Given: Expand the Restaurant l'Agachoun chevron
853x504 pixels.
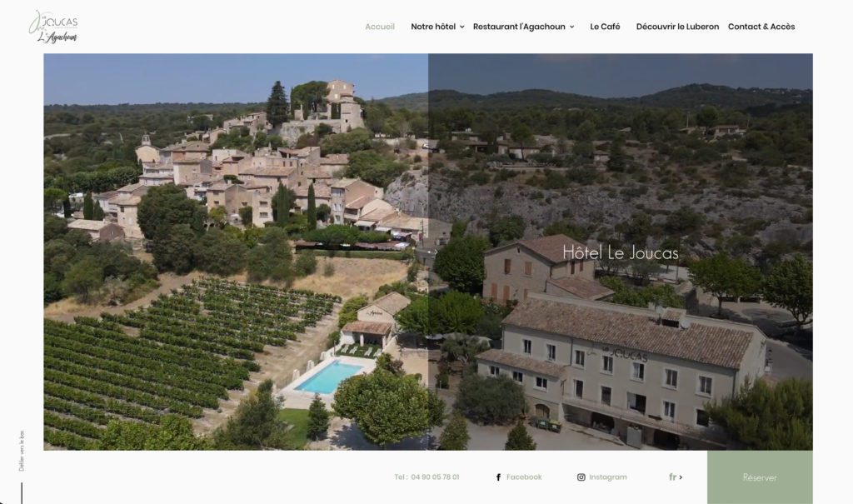Looking at the screenshot, I should 571,27.
